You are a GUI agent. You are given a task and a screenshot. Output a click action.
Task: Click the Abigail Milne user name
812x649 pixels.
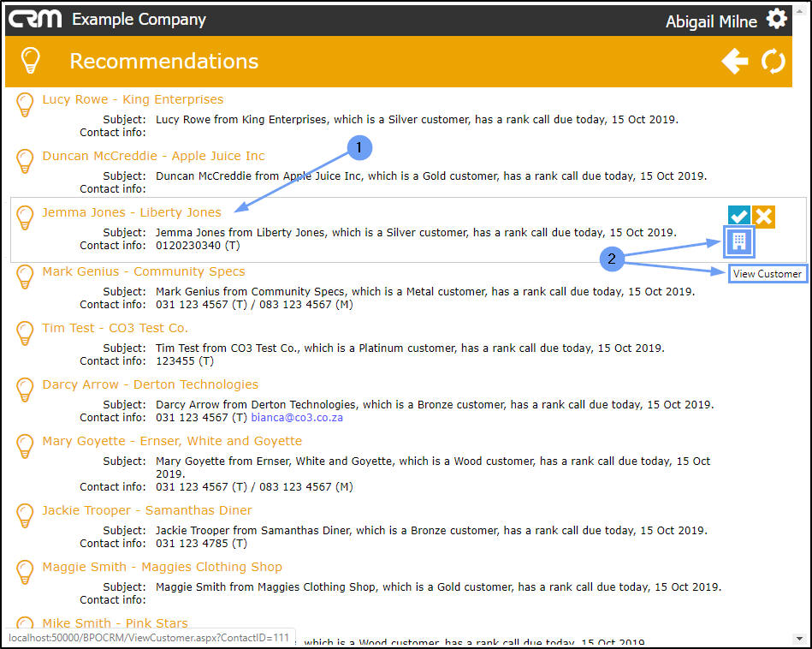711,21
